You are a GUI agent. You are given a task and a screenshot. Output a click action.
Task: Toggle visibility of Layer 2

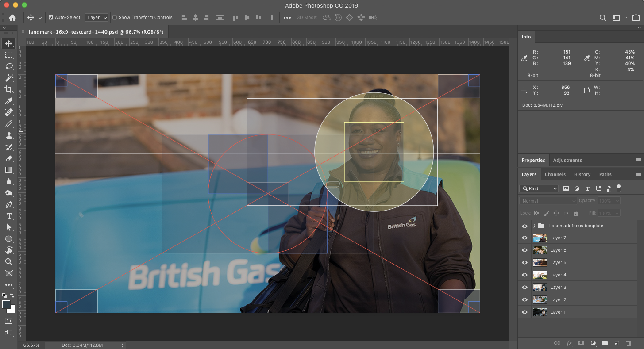(x=524, y=300)
